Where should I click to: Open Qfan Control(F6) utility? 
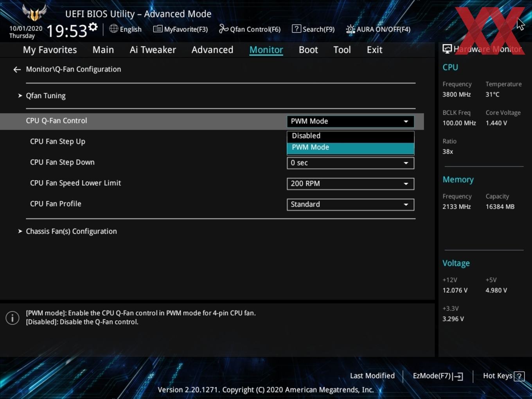(250, 29)
